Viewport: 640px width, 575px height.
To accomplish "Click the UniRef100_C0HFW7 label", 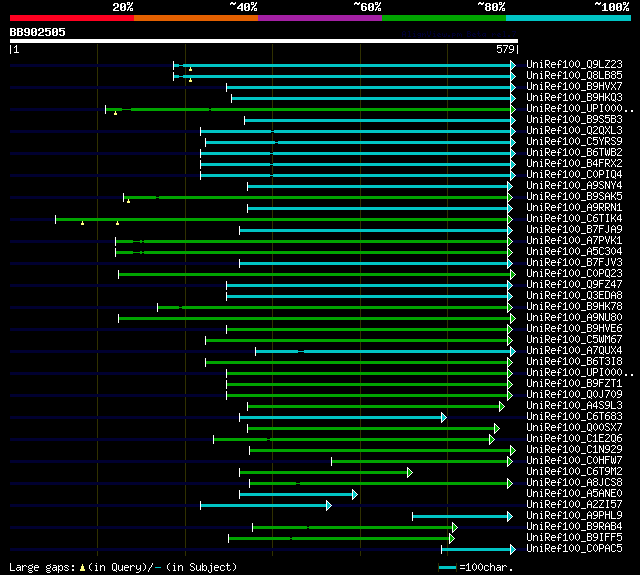I will (574, 461).
